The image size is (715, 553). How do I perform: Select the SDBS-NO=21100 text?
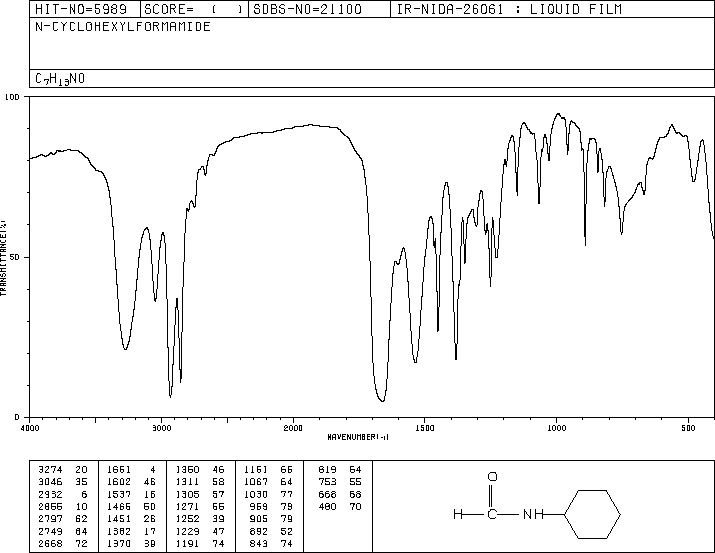(x=307, y=9)
